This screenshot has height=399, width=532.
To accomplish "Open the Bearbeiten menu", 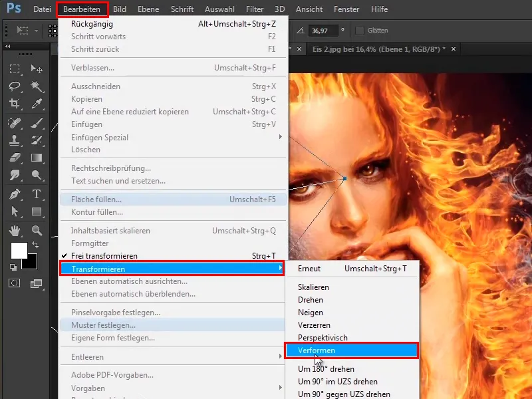I will click(82, 9).
